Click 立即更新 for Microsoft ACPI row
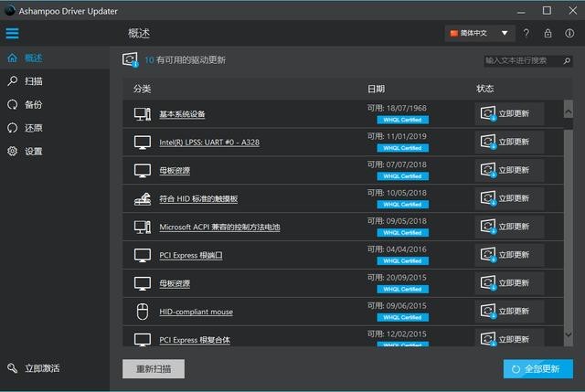 [509, 227]
